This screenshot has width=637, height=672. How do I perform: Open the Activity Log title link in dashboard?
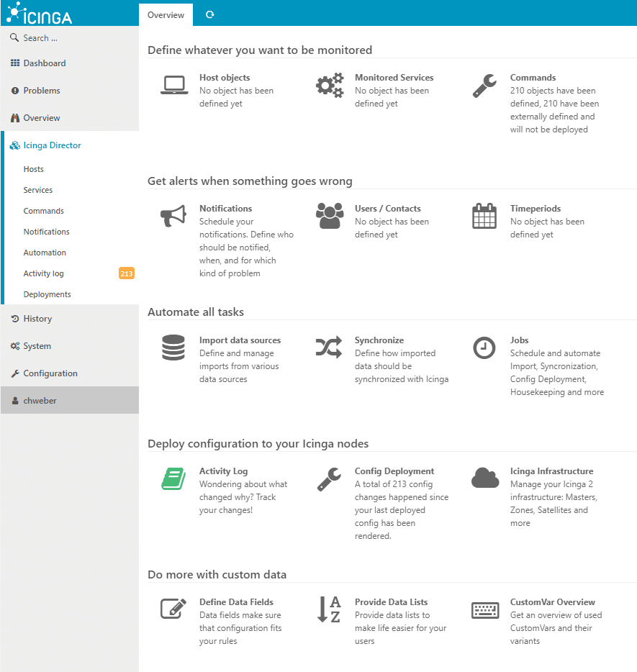click(223, 471)
